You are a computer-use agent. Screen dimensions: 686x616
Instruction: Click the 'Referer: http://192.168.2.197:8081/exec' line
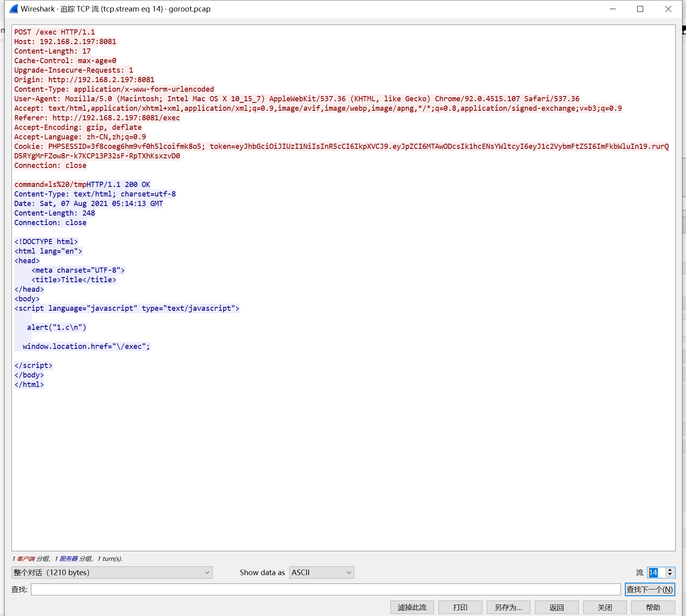(97, 118)
